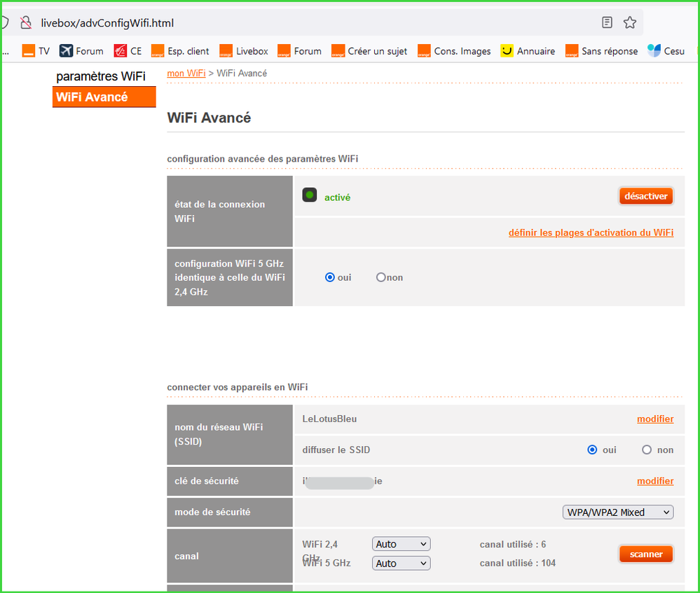Click the canal utilisé : 104 text

point(517,563)
